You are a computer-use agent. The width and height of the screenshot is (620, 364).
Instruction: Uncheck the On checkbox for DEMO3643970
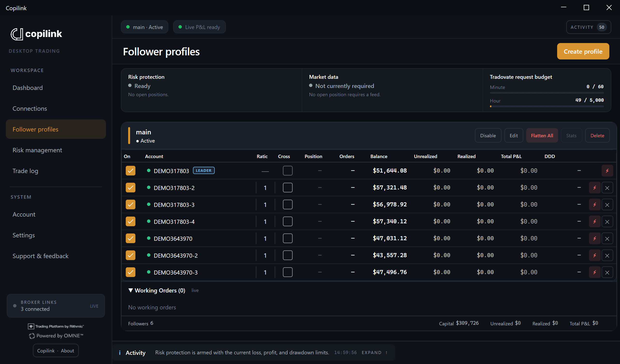coord(130,239)
